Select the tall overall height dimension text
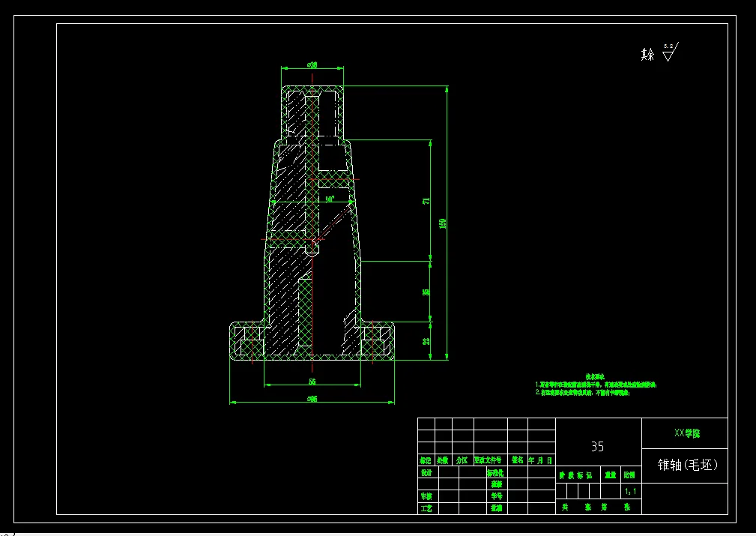Screen dimensions: 756x536 pyautogui.click(x=442, y=223)
